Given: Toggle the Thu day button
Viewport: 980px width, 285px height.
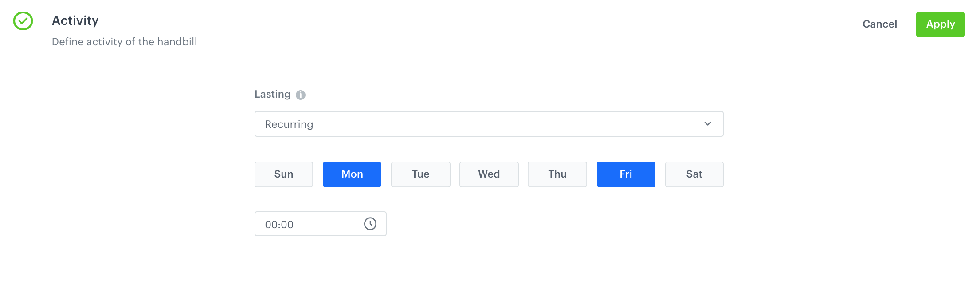Looking at the screenshot, I should tap(557, 174).
